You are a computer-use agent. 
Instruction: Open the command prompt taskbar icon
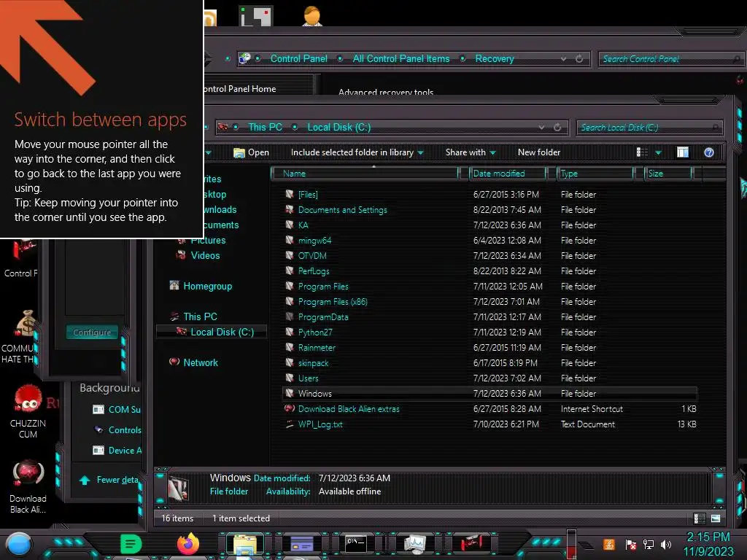point(356,543)
